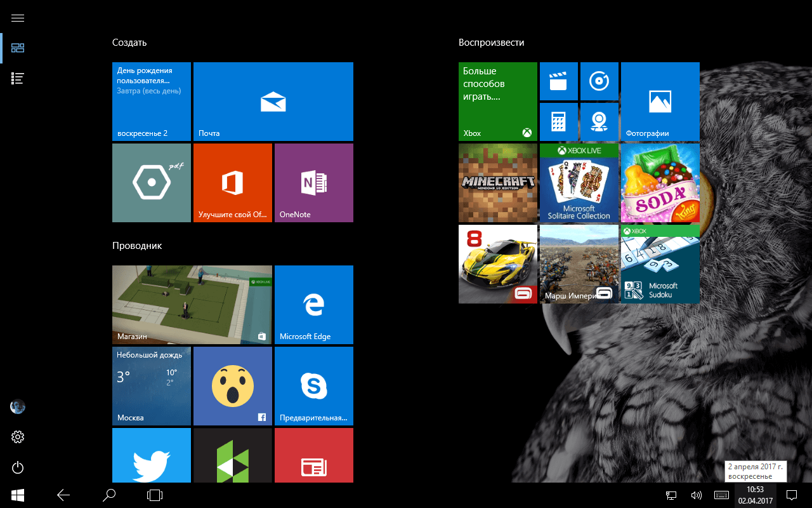812x508 pixels.
Task: Launch the Minecraft tile
Action: pyautogui.click(x=498, y=183)
